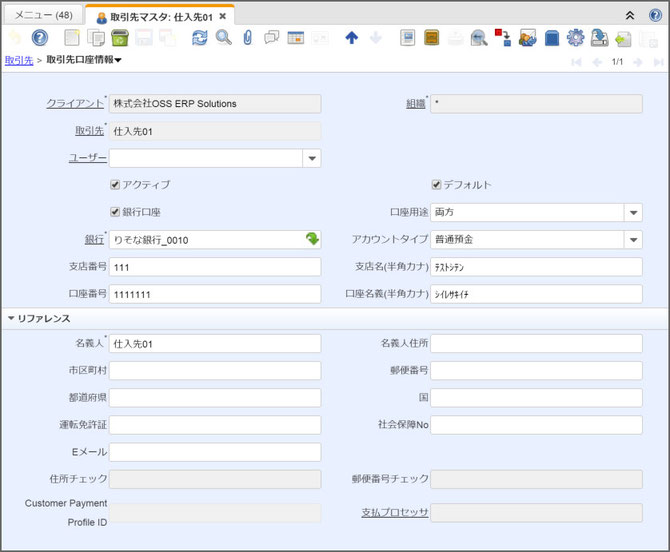Click the 取引先 field label link
This screenshot has width=670, height=552.
[x=90, y=131]
